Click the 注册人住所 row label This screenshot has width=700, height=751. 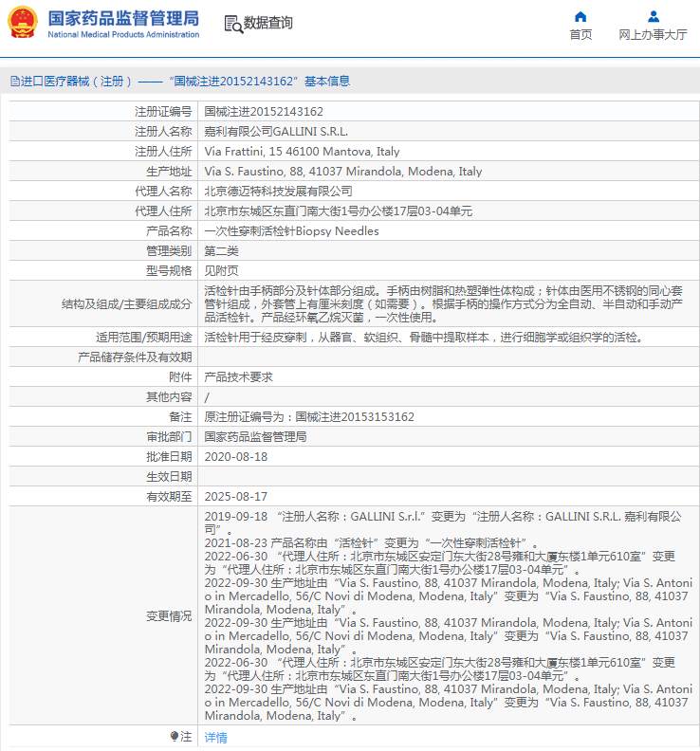click(x=163, y=152)
